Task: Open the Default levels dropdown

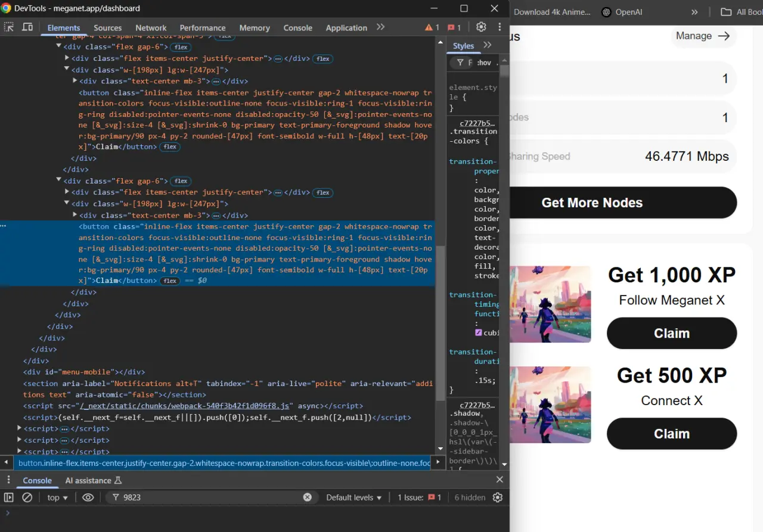Action: (x=354, y=497)
